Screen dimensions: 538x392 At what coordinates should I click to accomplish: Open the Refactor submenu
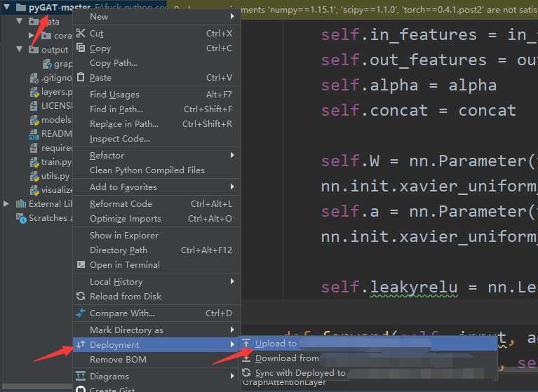pos(107,156)
